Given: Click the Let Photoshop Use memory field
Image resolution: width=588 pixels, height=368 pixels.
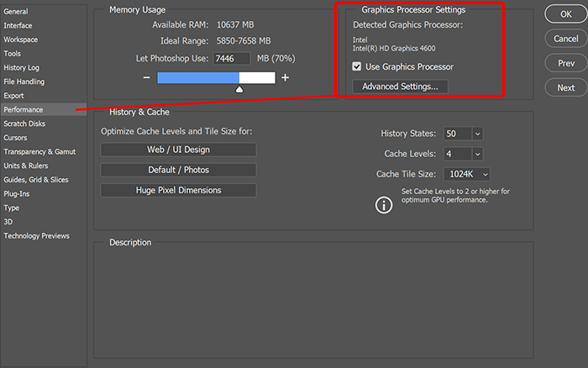Looking at the screenshot, I should coord(232,59).
